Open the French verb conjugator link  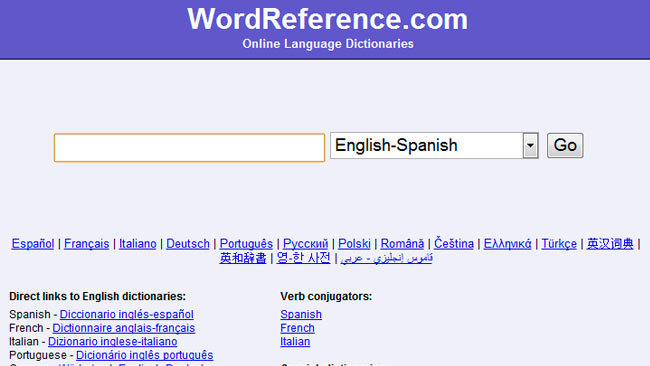(297, 328)
